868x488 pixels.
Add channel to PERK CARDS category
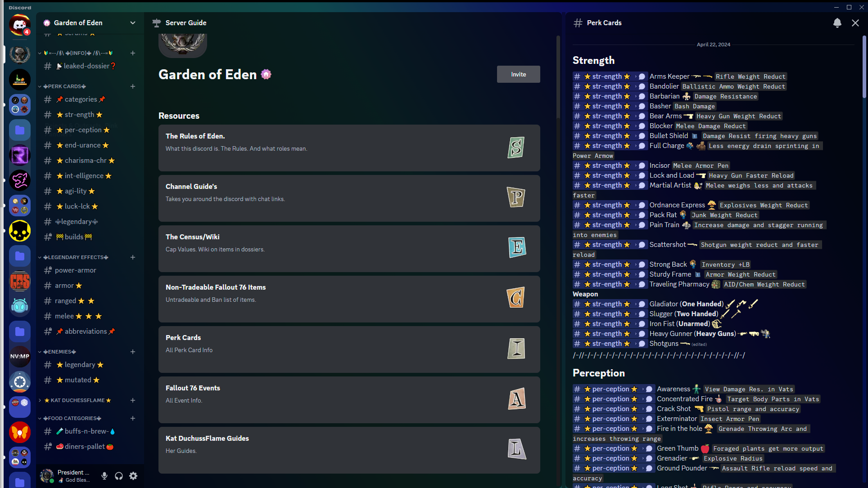point(133,86)
